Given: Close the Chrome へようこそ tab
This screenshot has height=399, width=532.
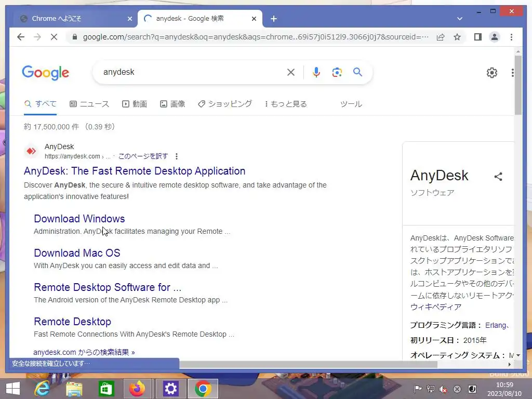Looking at the screenshot, I should coord(129,19).
